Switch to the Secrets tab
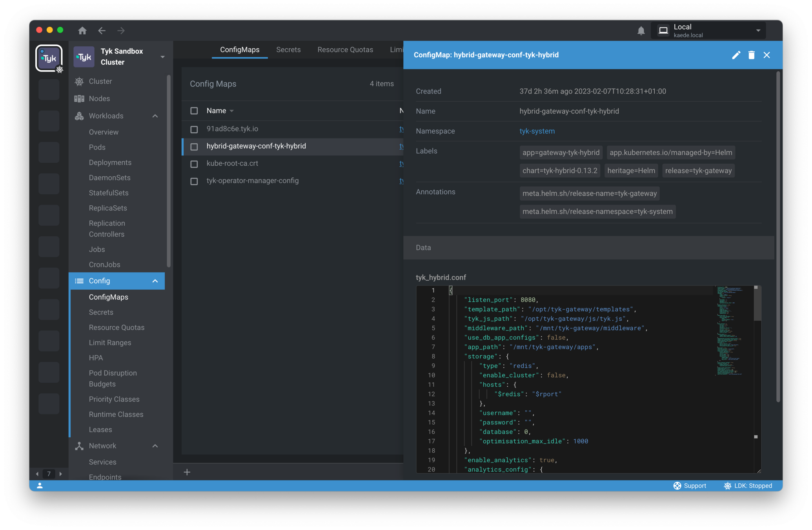This screenshot has height=530, width=812. [x=288, y=50]
